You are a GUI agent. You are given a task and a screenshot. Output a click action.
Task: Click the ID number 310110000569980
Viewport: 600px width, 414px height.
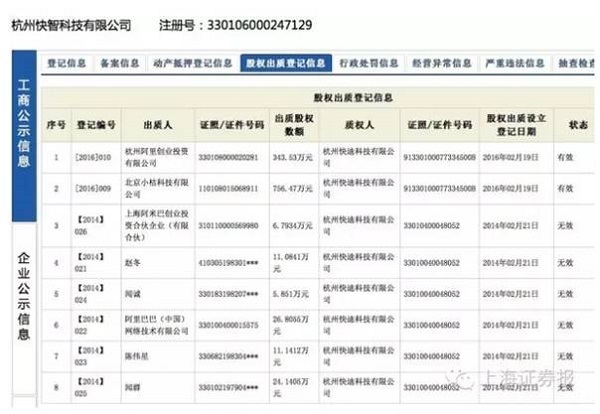(228, 225)
